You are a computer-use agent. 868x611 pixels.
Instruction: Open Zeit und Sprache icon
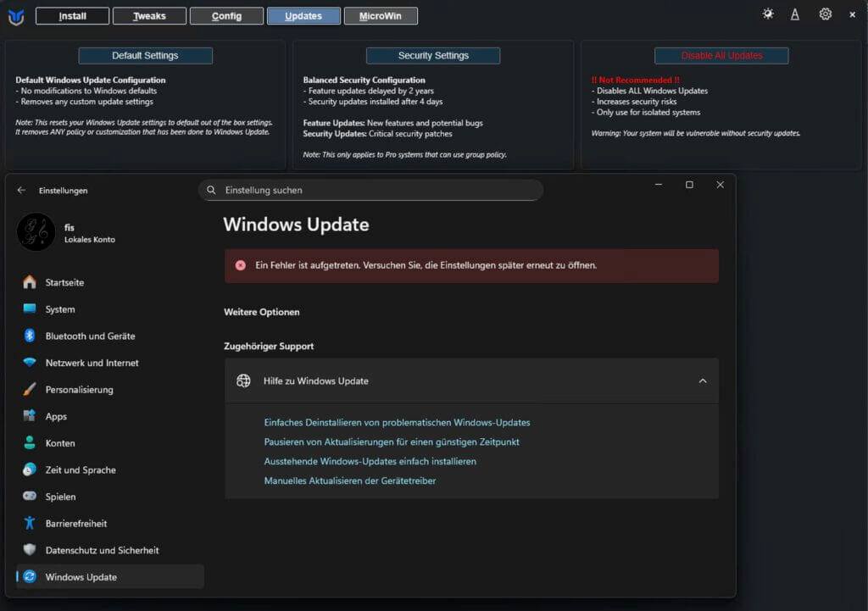point(30,469)
